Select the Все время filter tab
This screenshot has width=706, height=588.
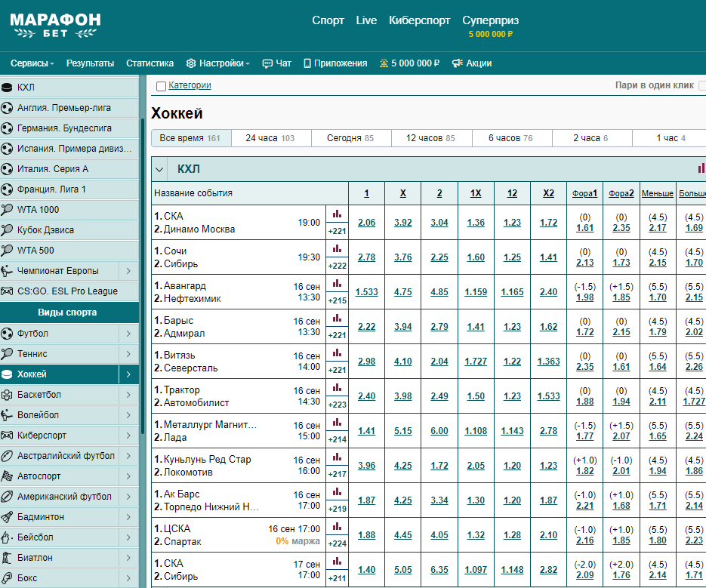click(191, 138)
